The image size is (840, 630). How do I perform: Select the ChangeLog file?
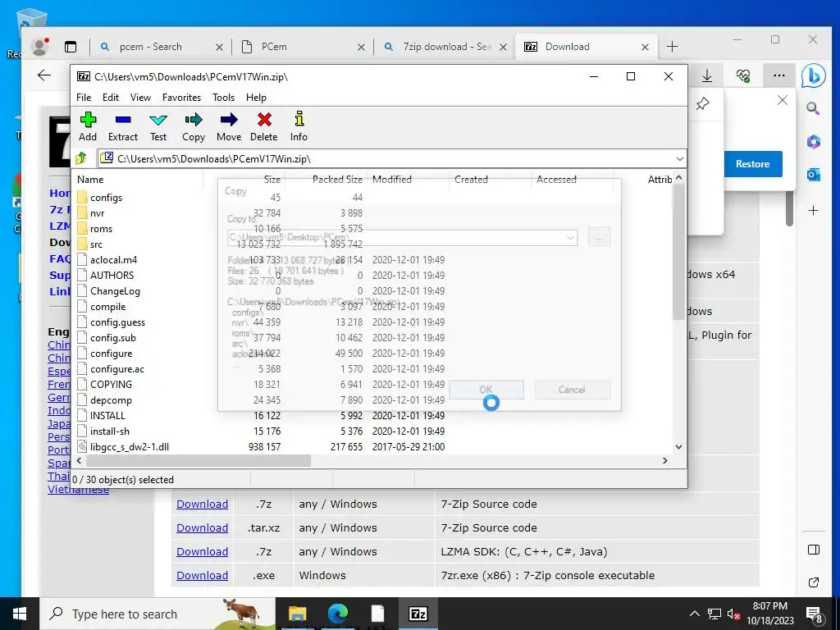point(115,291)
